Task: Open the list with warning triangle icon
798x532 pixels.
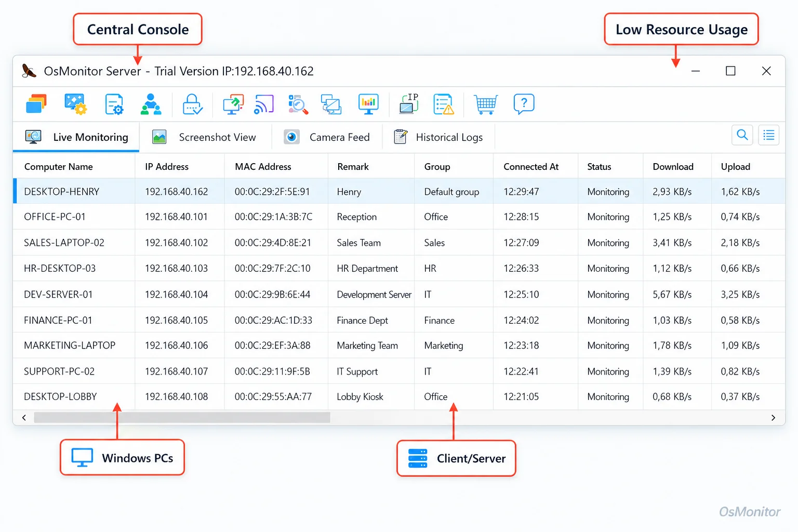Action: [x=444, y=104]
